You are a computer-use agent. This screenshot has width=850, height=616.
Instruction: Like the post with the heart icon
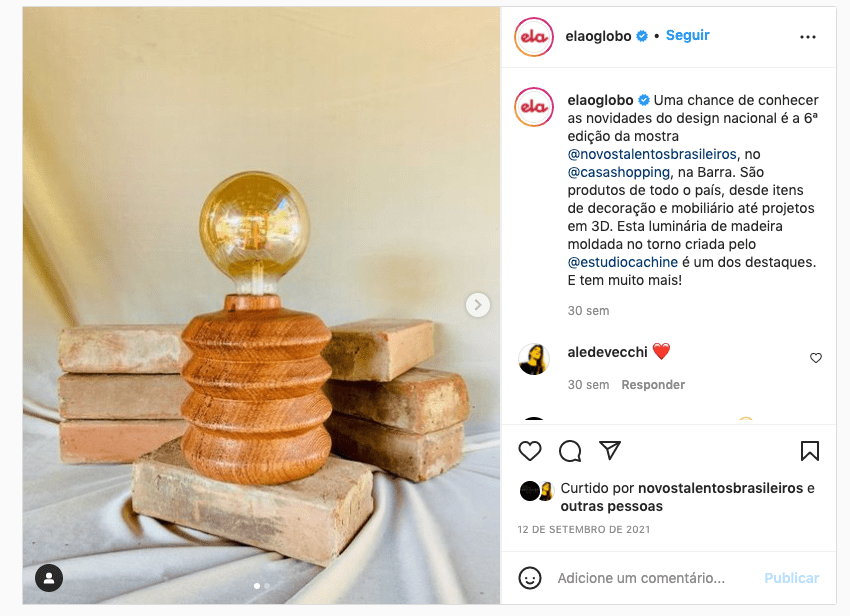click(530, 451)
